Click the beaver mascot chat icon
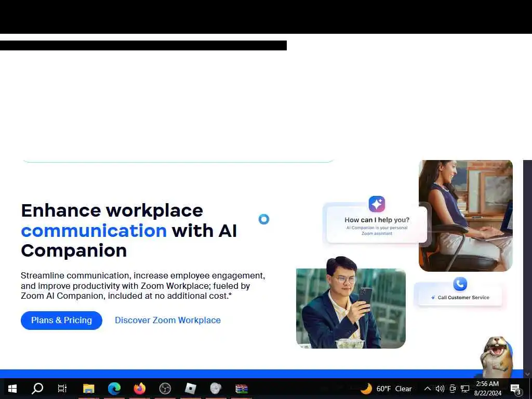This screenshot has height=399, width=532. [x=496, y=356]
